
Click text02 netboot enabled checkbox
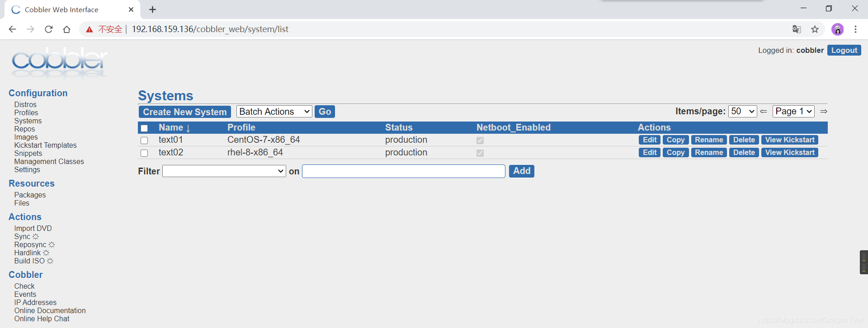pyautogui.click(x=480, y=153)
